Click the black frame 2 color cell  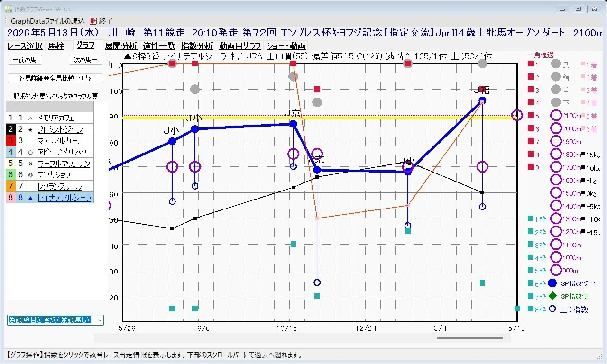11,129
